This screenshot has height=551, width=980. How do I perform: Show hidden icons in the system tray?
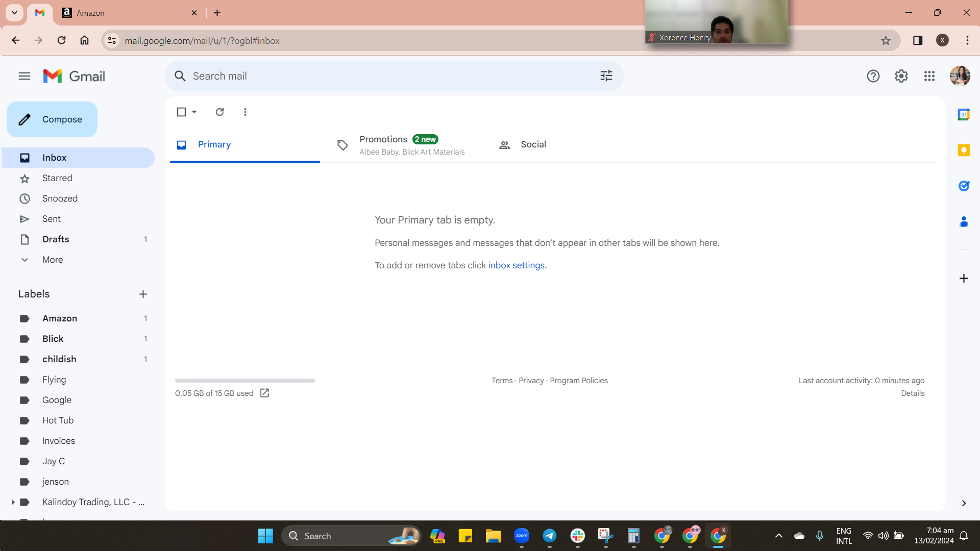tap(778, 536)
